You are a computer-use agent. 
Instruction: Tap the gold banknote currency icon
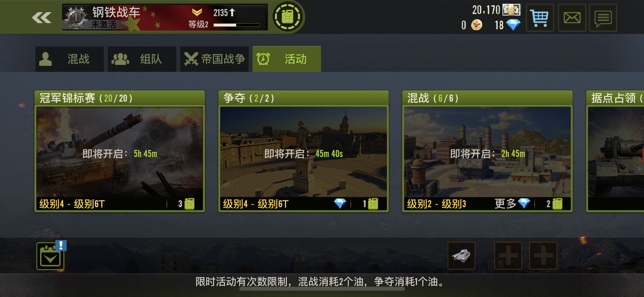pyautogui.click(x=511, y=10)
